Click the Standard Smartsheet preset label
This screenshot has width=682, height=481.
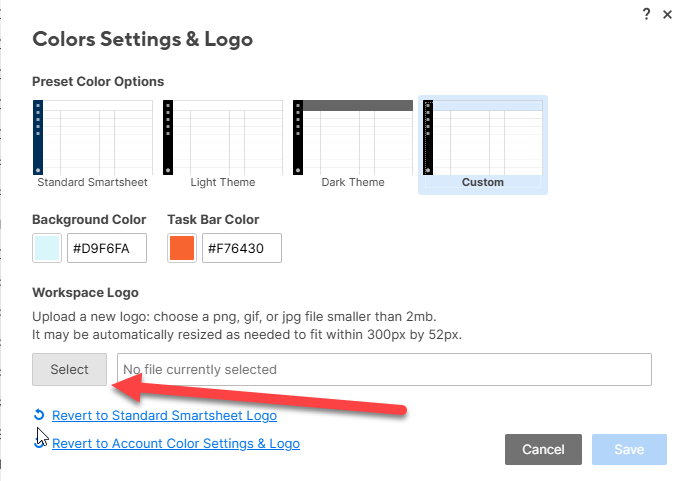point(92,183)
